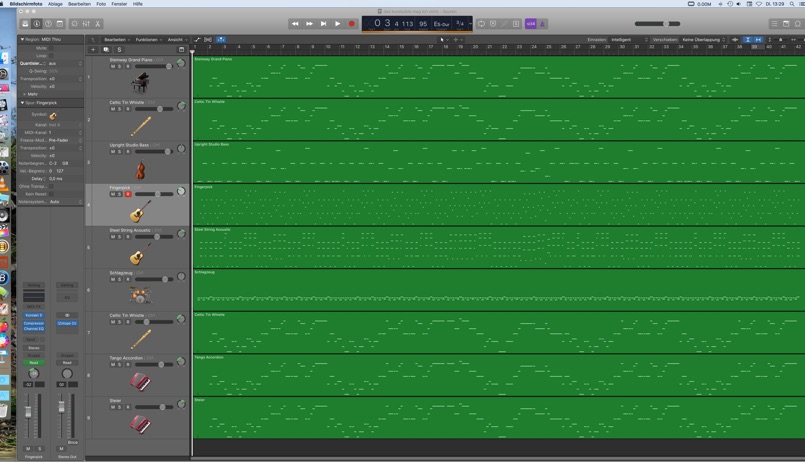The image size is (805, 462).
Task: Open the Note Pads button
Action: point(786,24)
